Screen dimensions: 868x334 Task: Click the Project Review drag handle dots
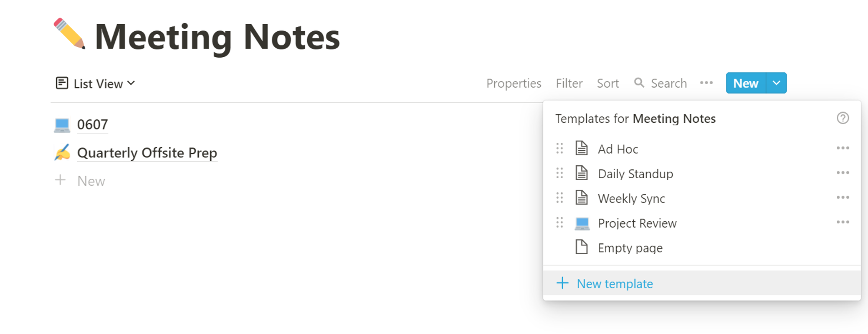coord(559,223)
